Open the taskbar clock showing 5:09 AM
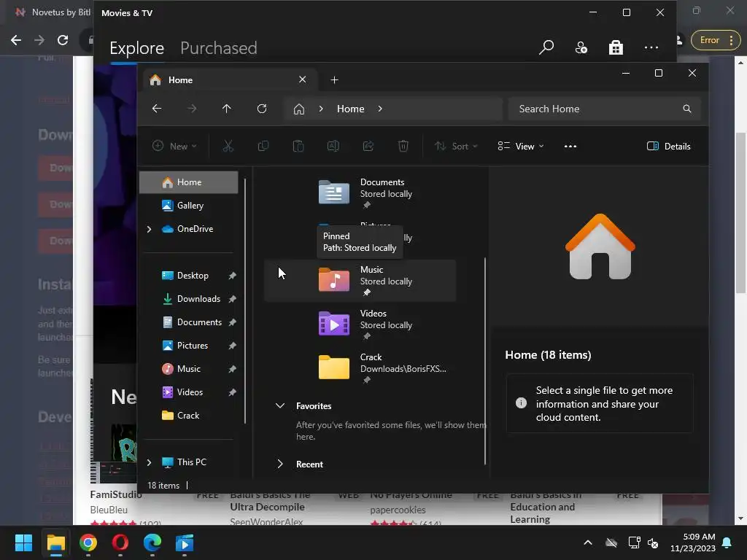Screen dimensions: 747x560 click(x=693, y=542)
